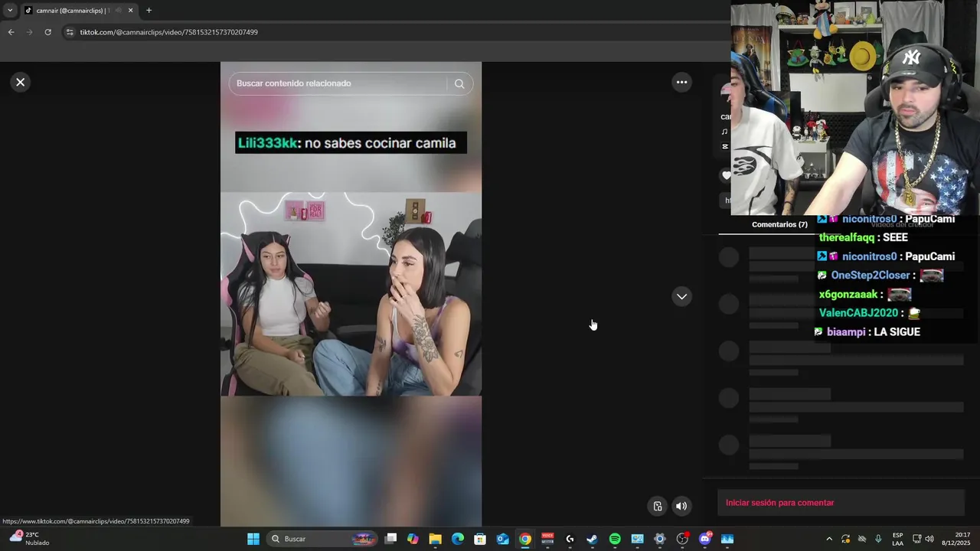Mute the video with speaker icon
Image resolution: width=980 pixels, height=551 pixels.
point(681,506)
